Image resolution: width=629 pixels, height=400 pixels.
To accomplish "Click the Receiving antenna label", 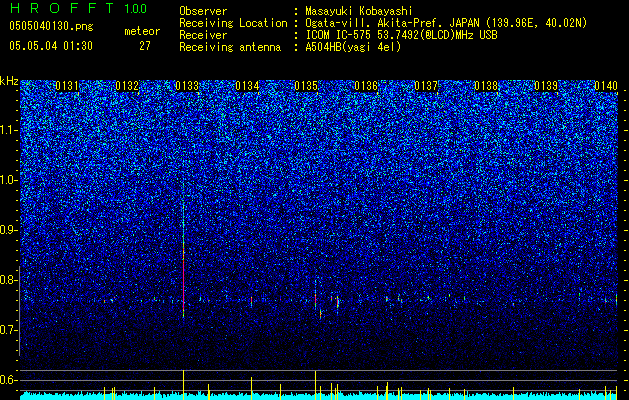I will [x=230, y=47].
